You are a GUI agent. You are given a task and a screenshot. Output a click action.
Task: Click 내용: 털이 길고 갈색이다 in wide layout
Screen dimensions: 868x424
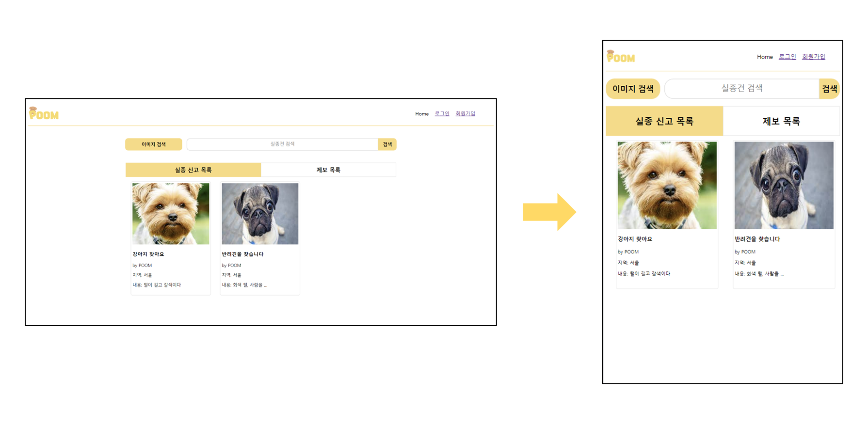157,285
